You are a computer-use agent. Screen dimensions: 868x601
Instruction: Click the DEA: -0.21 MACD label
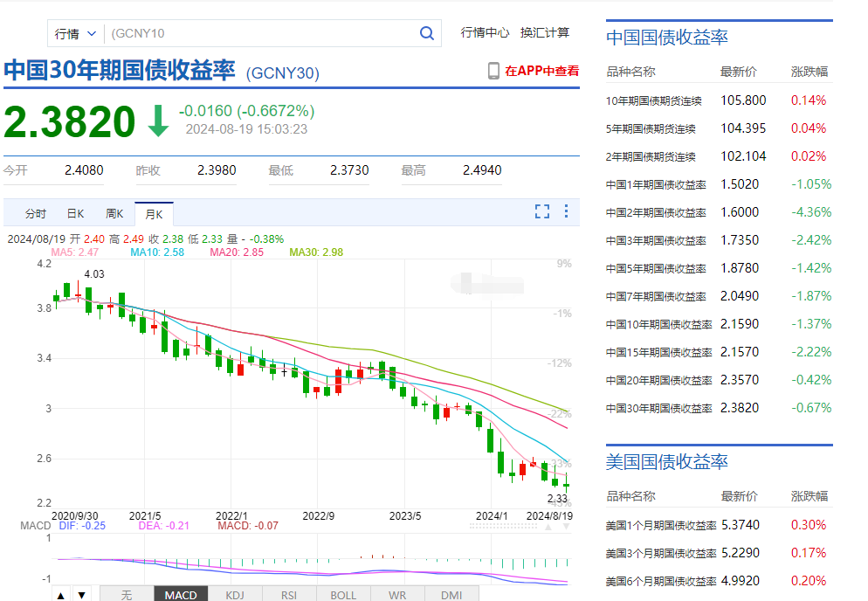click(x=164, y=526)
